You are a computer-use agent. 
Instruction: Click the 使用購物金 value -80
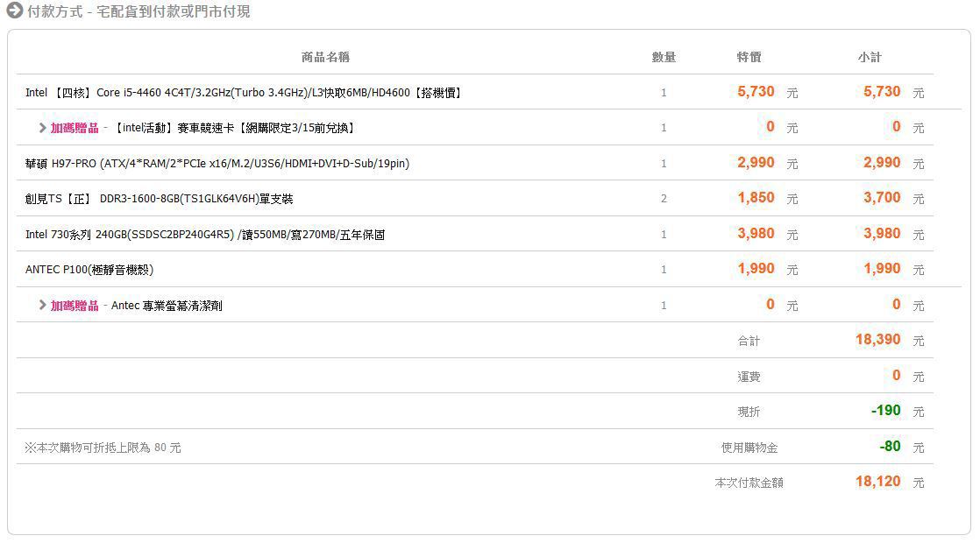pos(890,447)
